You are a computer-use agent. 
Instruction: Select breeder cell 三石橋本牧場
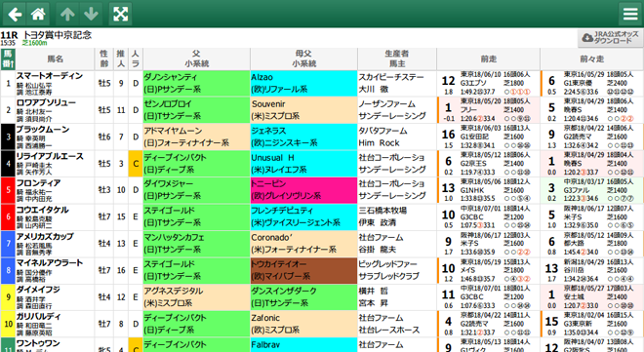(x=397, y=216)
